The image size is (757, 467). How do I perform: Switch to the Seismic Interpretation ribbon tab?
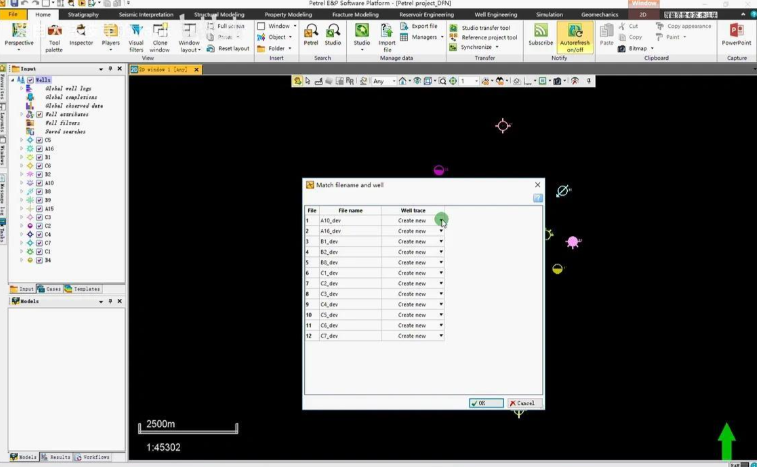146,15
